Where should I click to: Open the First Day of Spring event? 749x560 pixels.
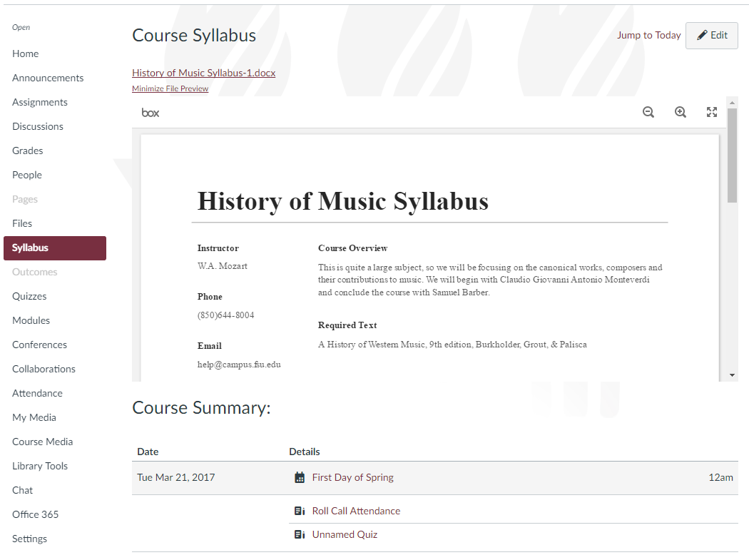point(353,477)
